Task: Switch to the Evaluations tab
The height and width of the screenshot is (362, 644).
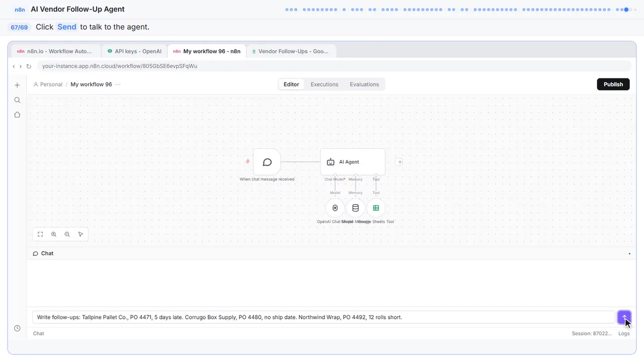Action: [x=364, y=84]
